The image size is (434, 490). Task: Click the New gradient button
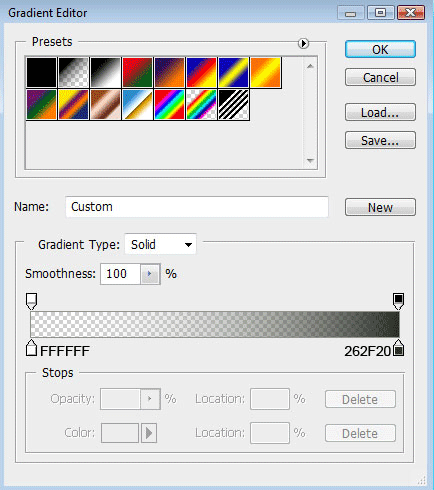(x=380, y=207)
